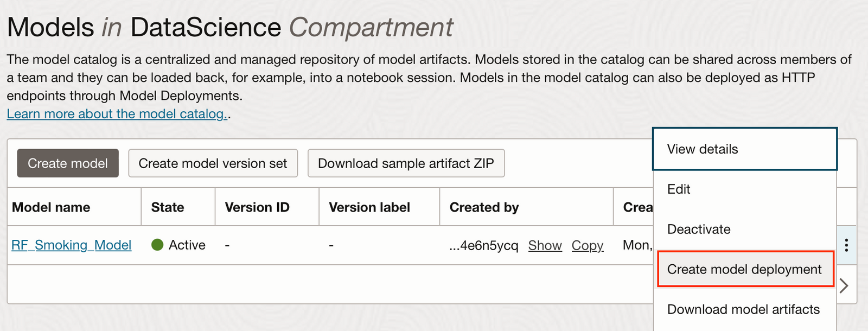The image size is (868, 331).
Task: Choose Create model deployment
Action: pyautogui.click(x=745, y=269)
